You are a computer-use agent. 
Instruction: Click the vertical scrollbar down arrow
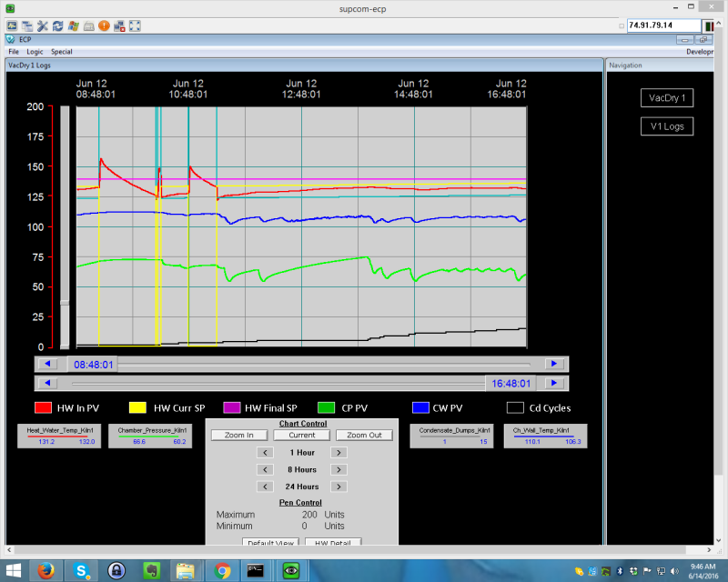pyautogui.click(x=719, y=541)
